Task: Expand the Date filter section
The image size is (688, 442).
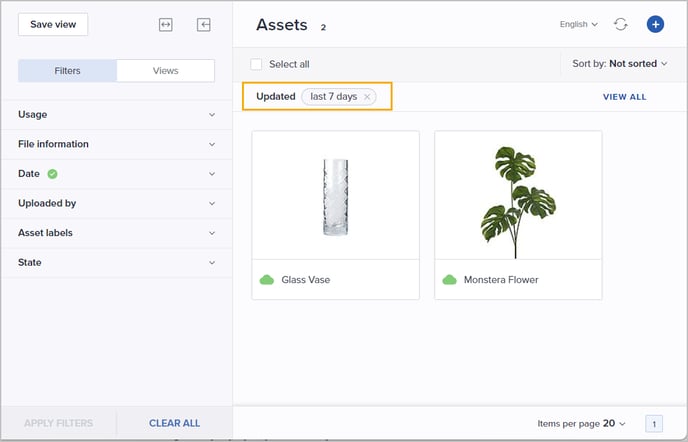Action: click(117, 174)
